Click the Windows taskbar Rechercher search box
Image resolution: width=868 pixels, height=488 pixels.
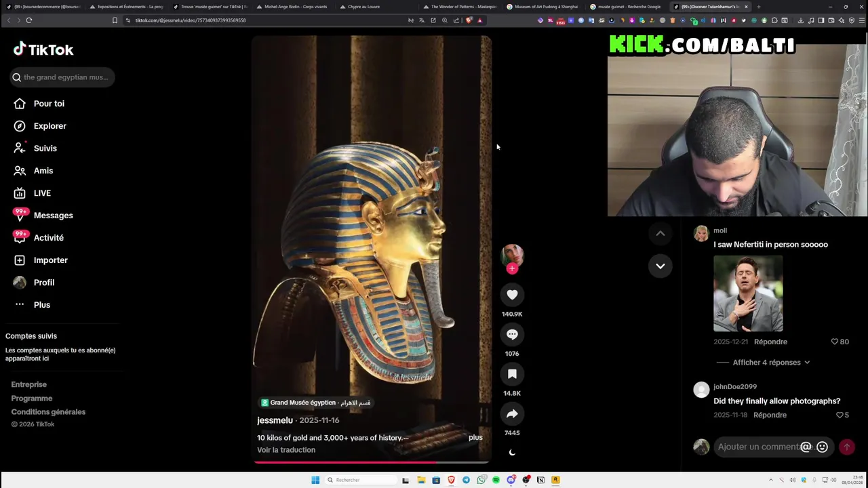(361, 480)
